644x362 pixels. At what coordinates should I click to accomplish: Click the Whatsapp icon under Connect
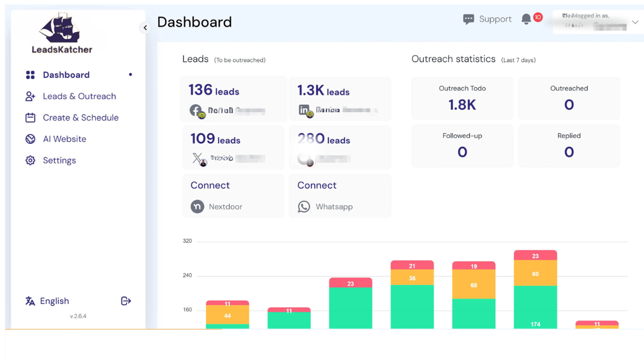tap(304, 206)
